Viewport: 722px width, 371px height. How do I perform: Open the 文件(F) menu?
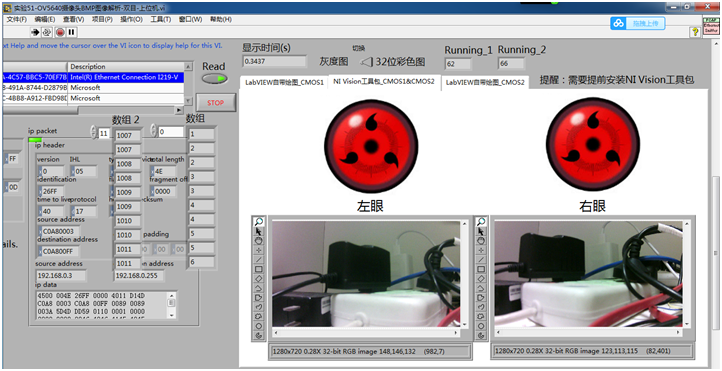coord(17,19)
